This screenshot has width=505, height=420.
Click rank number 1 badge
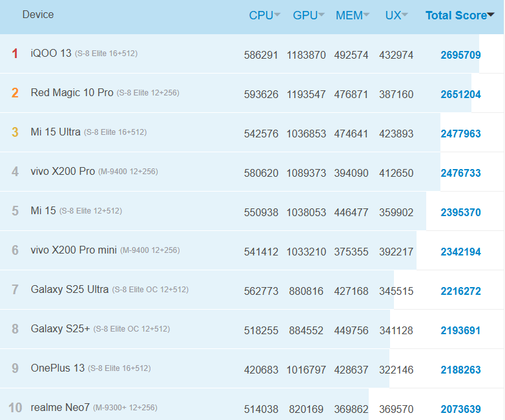pyautogui.click(x=15, y=54)
